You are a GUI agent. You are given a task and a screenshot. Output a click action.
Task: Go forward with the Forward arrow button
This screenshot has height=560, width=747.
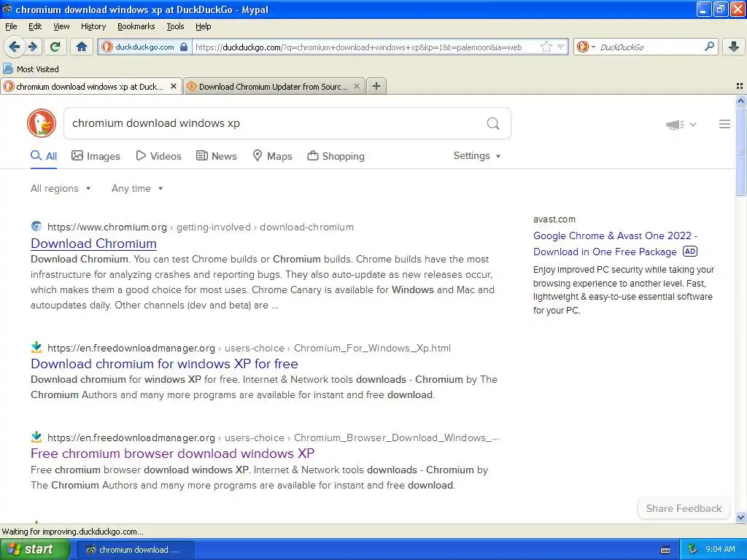(33, 47)
